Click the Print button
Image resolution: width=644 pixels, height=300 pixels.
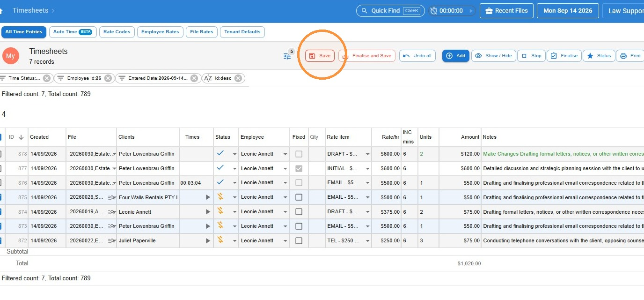coord(630,56)
